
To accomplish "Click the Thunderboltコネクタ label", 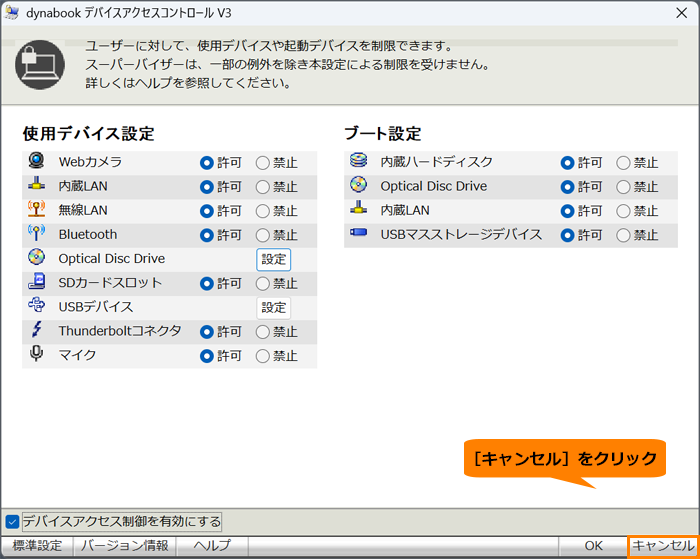I will click(x=120, y=331).
